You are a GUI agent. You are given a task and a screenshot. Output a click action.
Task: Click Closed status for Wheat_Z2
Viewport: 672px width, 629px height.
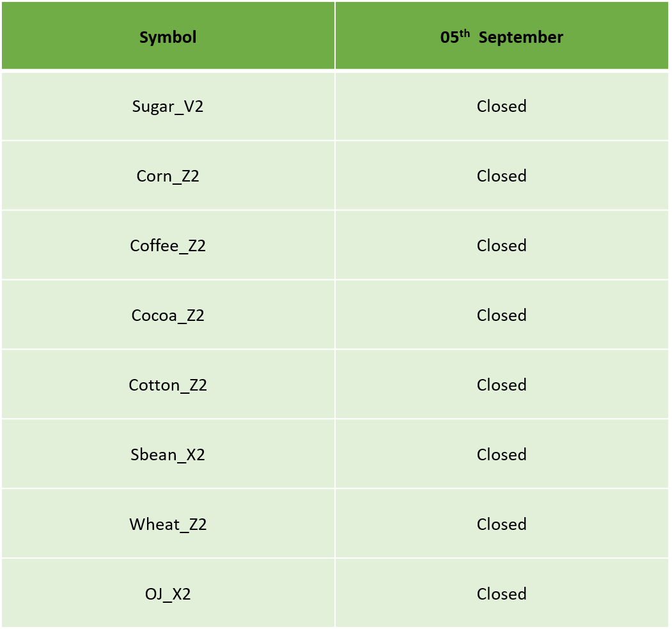click(501, 524)
